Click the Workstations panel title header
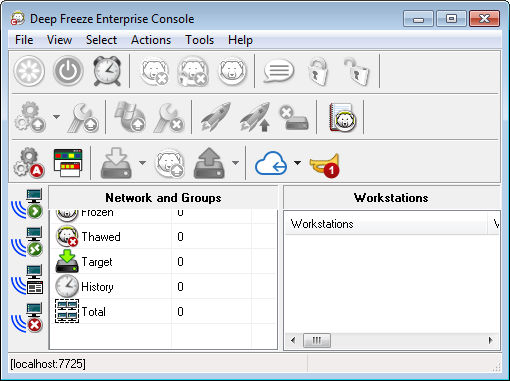Viewport: 510px width, 381px height. 391,198
